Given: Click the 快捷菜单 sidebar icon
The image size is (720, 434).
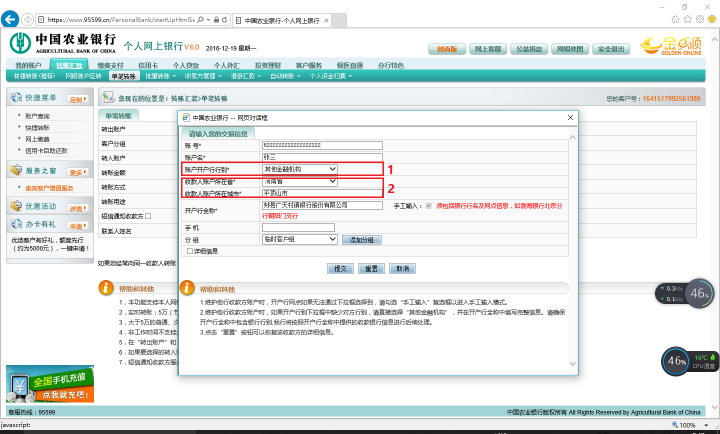Looking at the screenshot, I should (14, 98).
